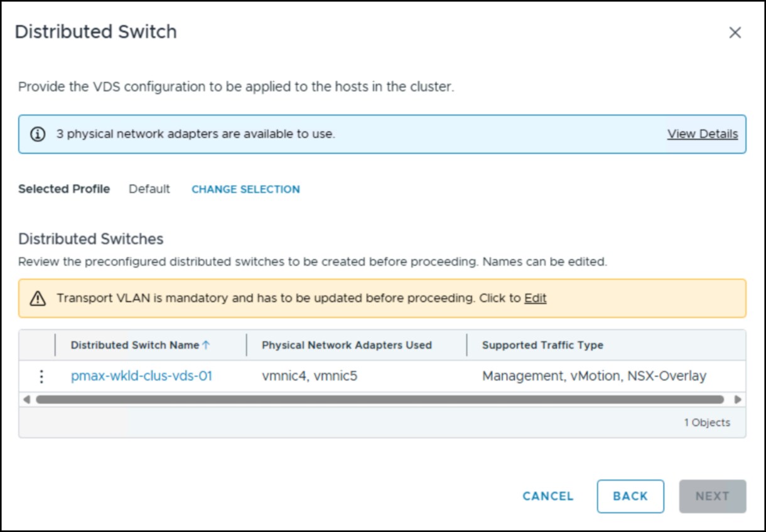This screenshot has width=766, height=532.
Task: Sort by the Distributed Switch Name column header
Action: click(x=134, y=345)
